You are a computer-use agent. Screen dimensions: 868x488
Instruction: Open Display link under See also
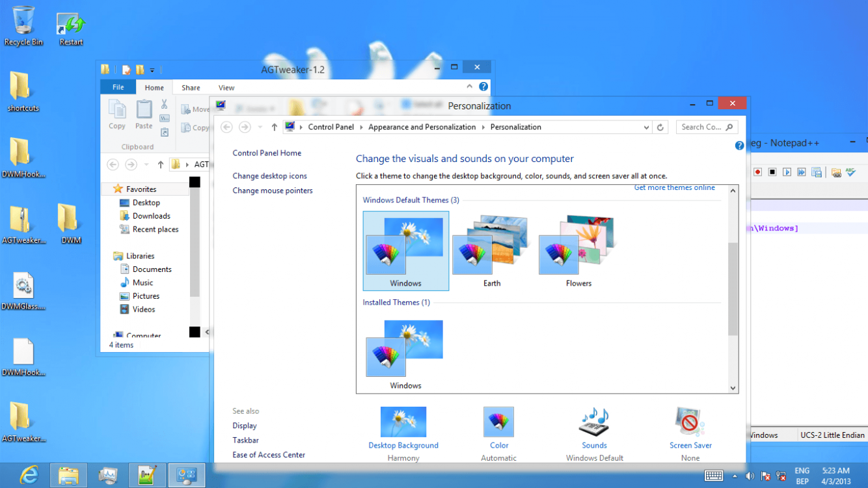tap(245, 426)
